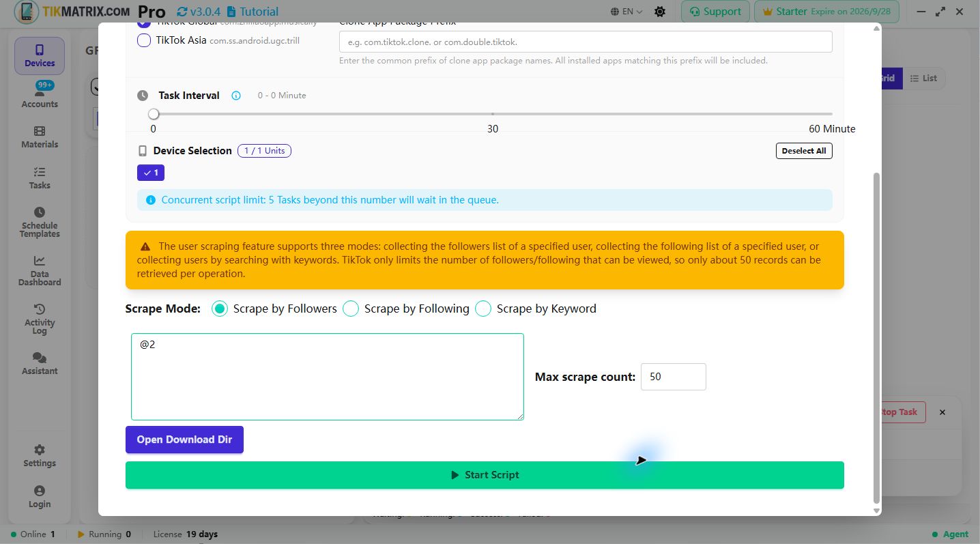
Task: Open the Data Dashboard
Action: [x=40, y=270]
